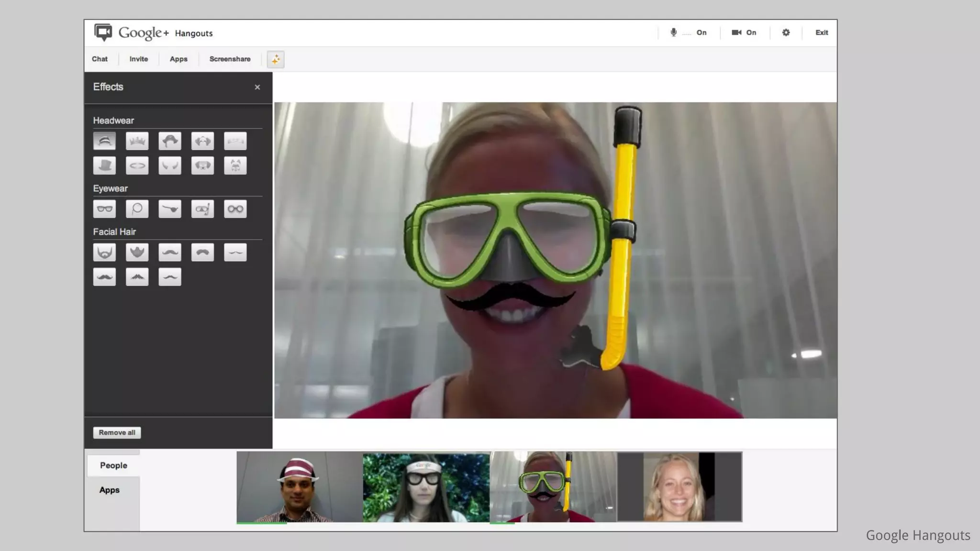Apply the tiara headband headwear effect
The image size is (980, 551).
point(235,141)
